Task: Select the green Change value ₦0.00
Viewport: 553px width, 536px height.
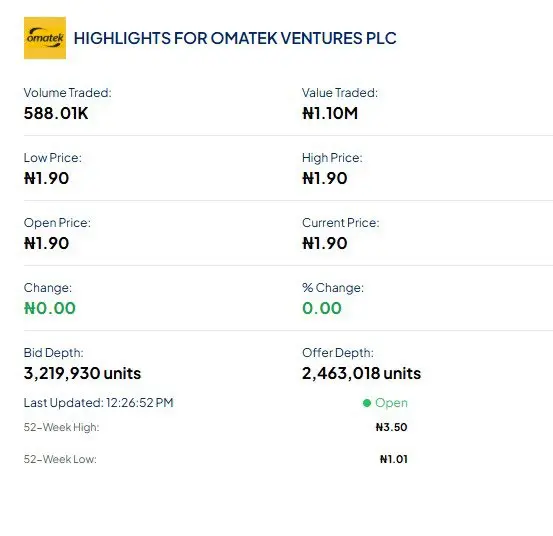Action: pyautogui.click(x=50, y=309)
